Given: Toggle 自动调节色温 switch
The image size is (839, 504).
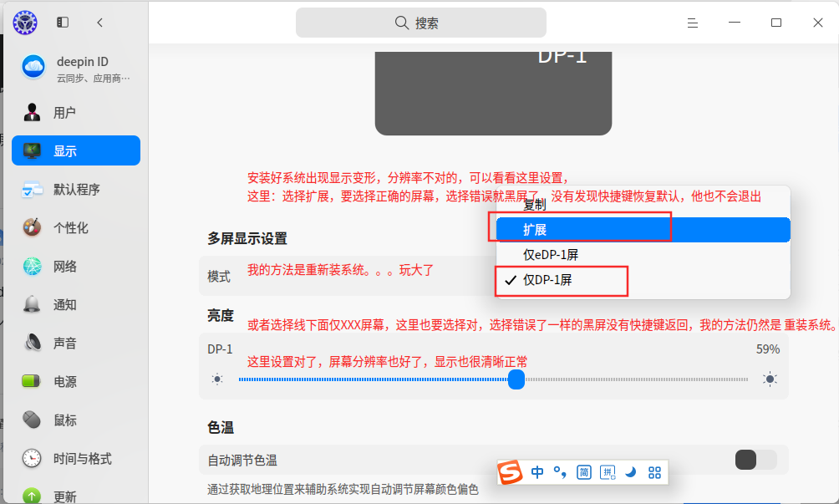Looking at the screenshot, I should tap(755, 460).
